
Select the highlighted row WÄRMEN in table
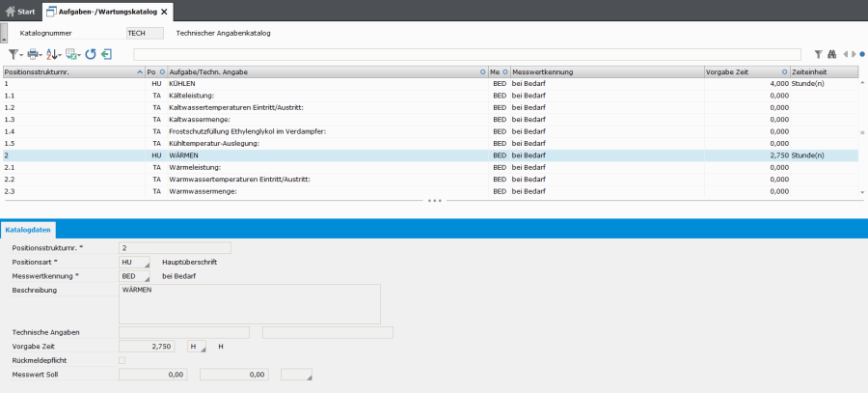431,155
